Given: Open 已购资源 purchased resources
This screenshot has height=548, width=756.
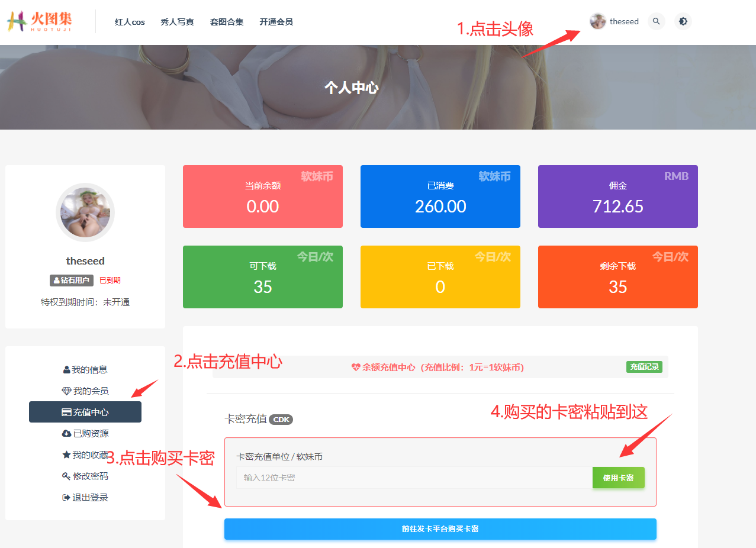Looking at the screenshot, I should coord(85,434).
